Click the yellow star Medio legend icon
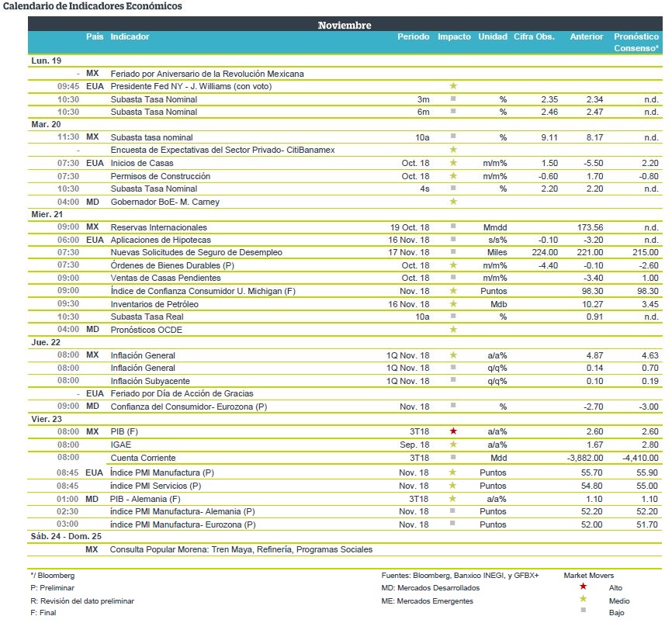 (583, 599)
